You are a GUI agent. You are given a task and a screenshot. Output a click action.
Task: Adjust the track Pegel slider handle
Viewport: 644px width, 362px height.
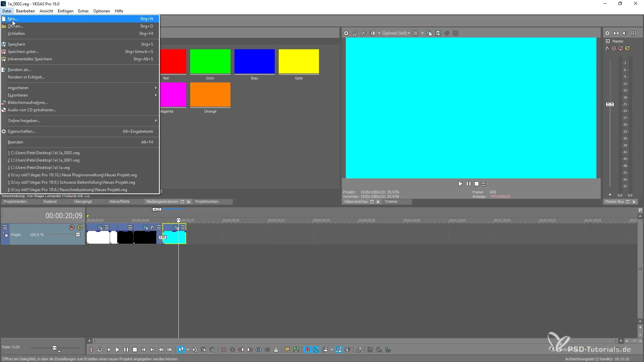[x=78, y=235]
